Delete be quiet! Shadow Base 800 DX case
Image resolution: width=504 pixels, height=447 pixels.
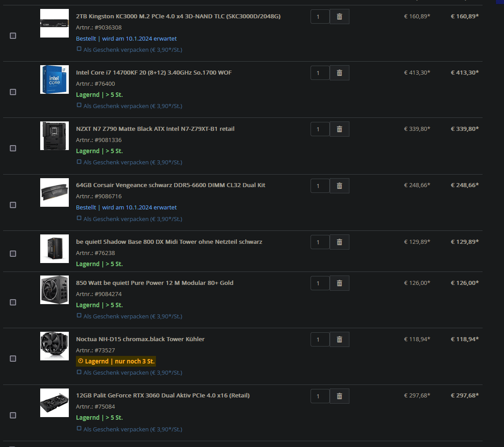pyautogui.click(x=340, y=242)
